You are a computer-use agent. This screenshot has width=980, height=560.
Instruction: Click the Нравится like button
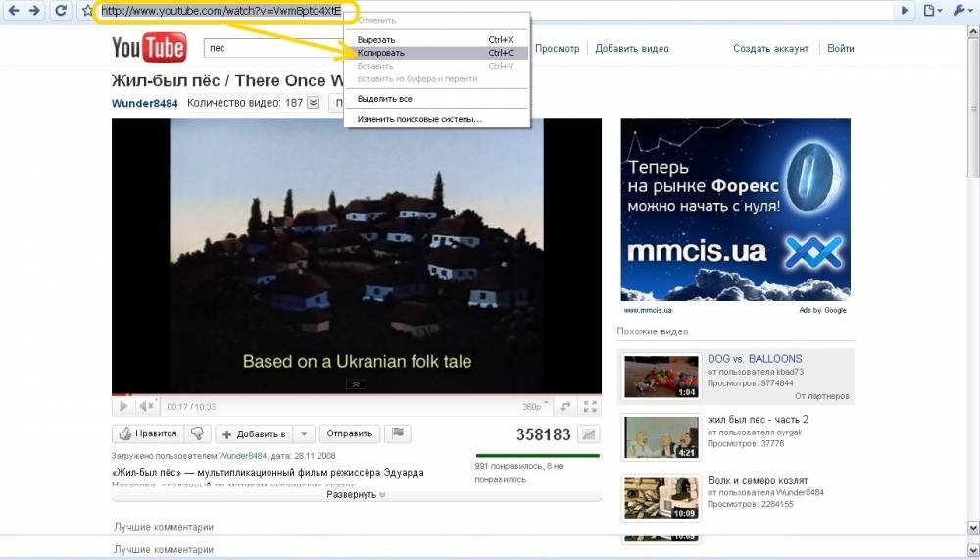tap(148, 433)
